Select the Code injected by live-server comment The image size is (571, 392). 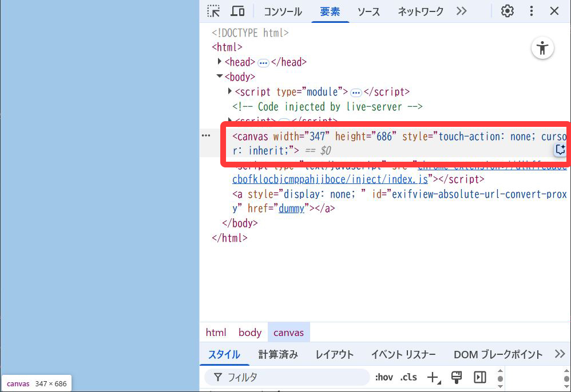pyautogui.click(x=327, y=106)
